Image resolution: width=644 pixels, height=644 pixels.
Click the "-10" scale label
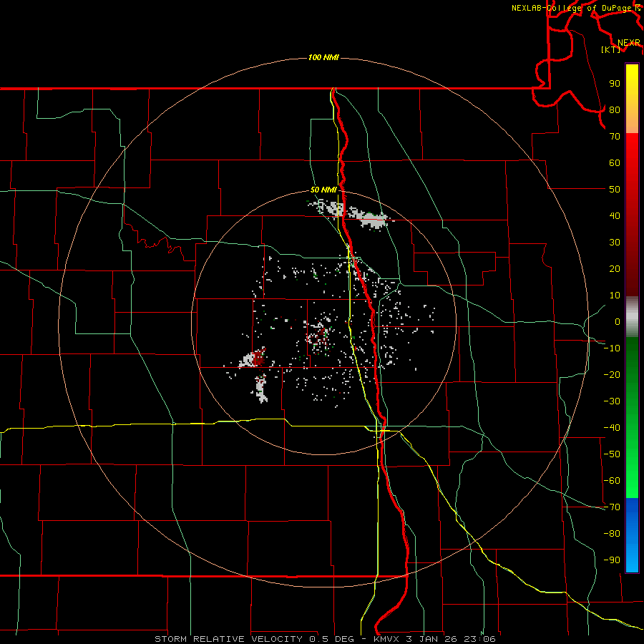coord(612,348)
